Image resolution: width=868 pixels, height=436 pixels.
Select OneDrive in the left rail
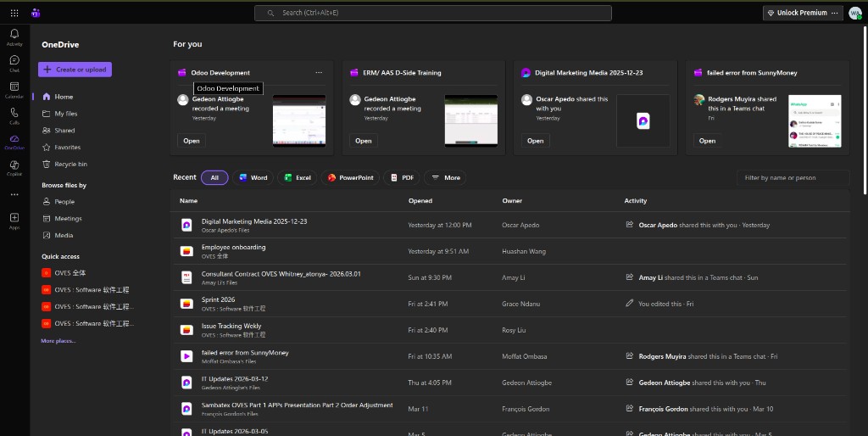14,143
